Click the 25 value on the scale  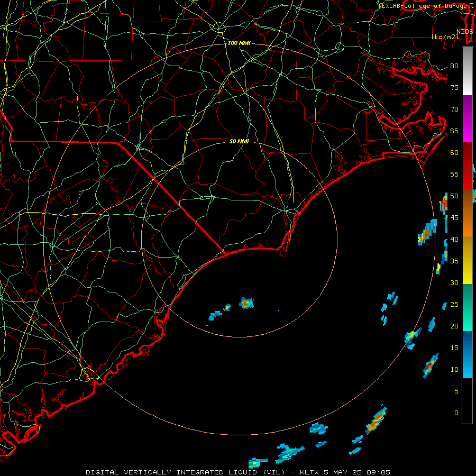(454, 305)
